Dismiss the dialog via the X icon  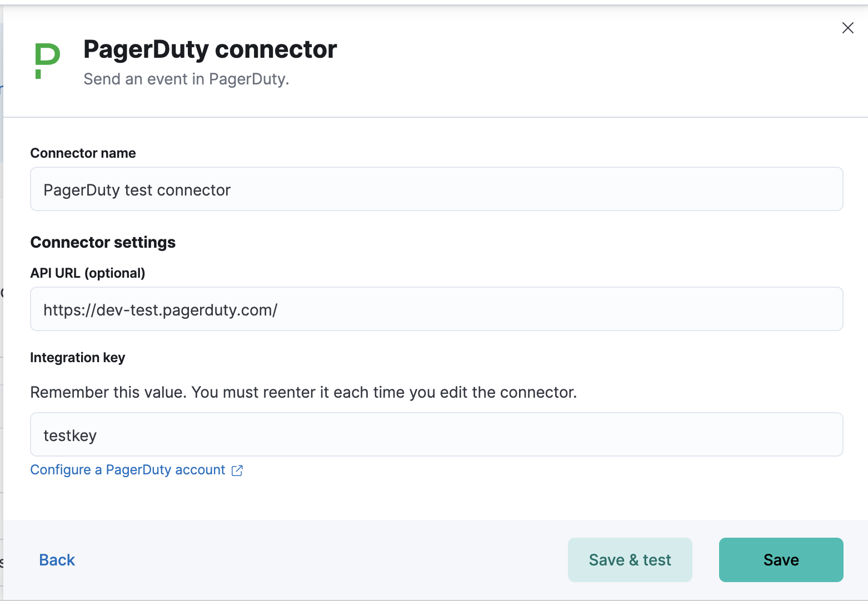pyautogui.click(x=847, y=27)
